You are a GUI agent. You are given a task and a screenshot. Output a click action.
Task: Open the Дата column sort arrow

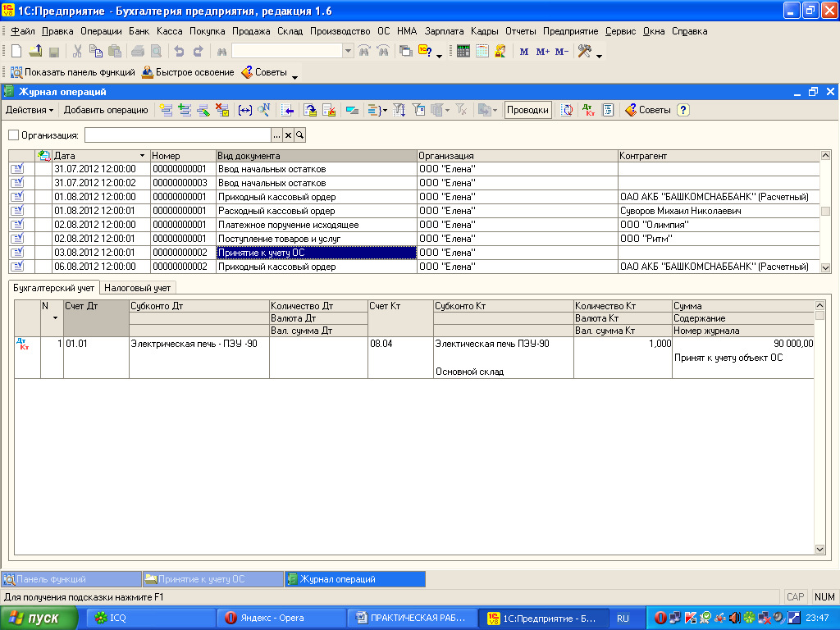coord(142,156)
